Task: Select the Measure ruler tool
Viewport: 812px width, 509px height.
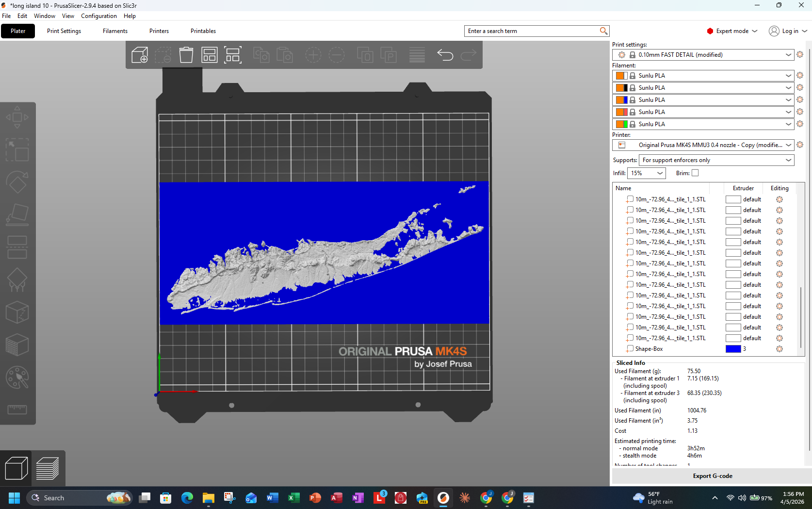Action: [17, 410]
